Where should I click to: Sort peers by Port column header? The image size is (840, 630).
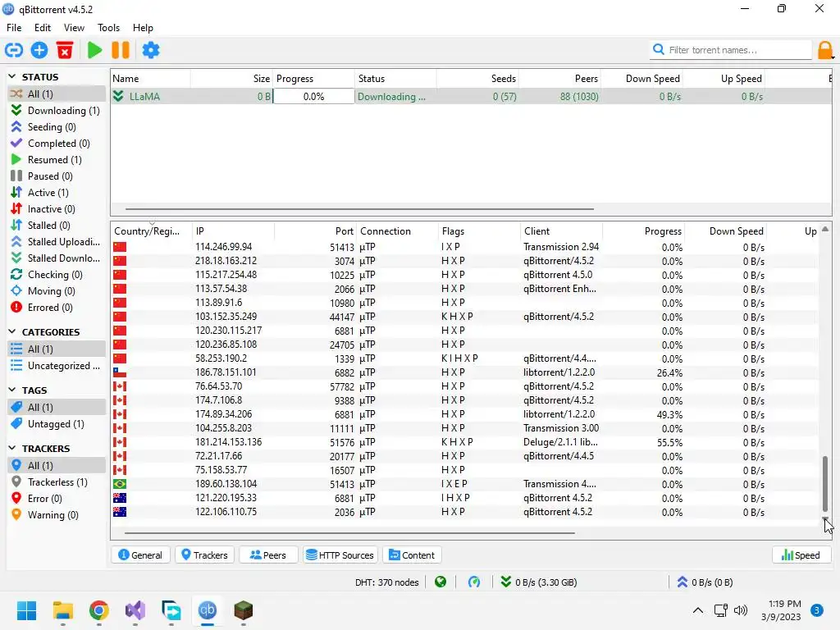315,231
